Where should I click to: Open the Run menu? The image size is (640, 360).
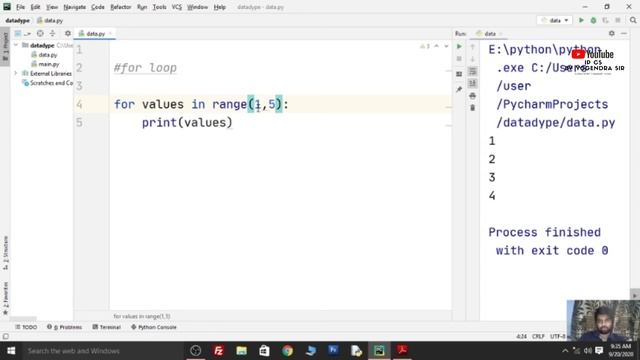click(142, 7)
